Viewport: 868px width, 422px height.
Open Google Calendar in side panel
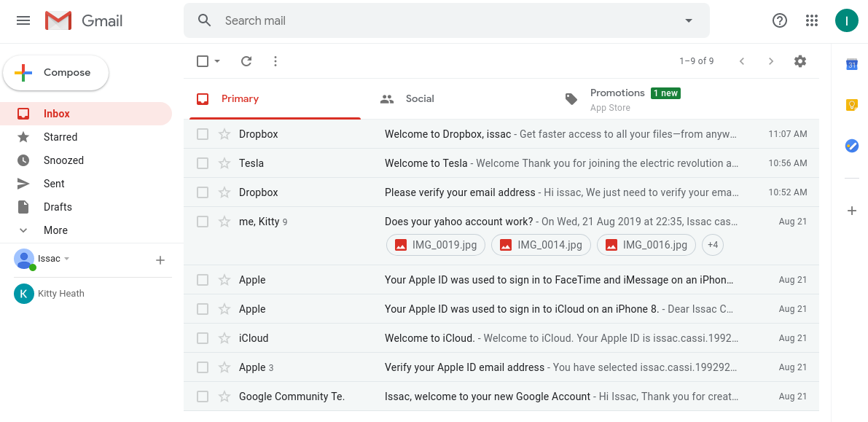[x=851, y=64]
